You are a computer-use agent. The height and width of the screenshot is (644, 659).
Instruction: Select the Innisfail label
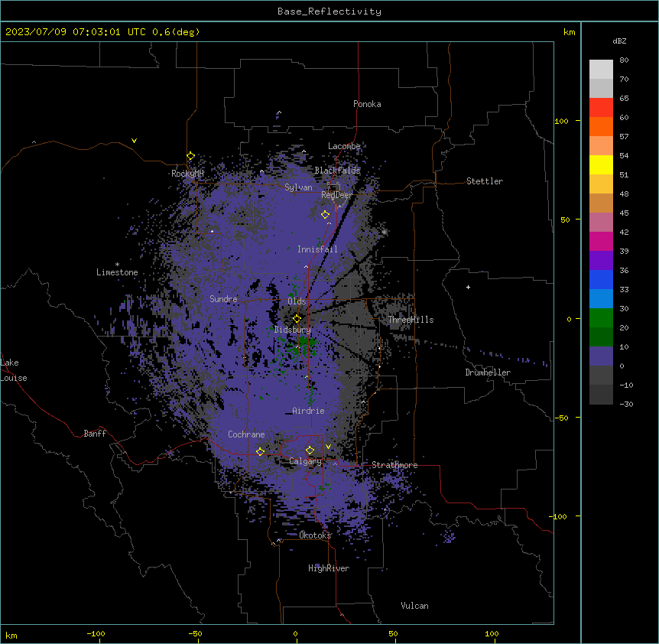point(317,249)
